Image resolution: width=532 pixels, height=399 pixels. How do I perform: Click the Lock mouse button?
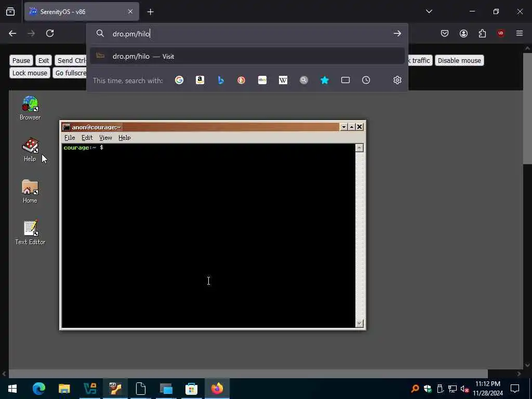tap(30, 73)
